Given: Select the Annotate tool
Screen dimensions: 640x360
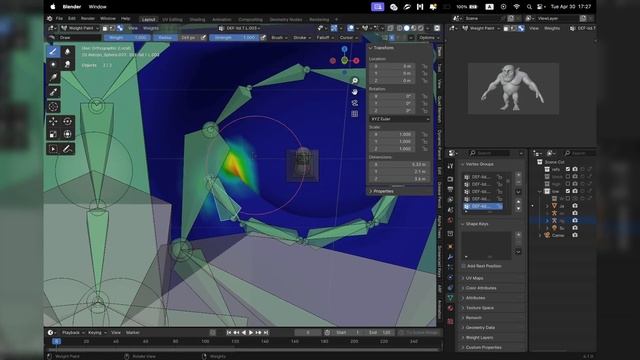Looking at the screenshot, I should pyautogui.click(x=67, y=149).
